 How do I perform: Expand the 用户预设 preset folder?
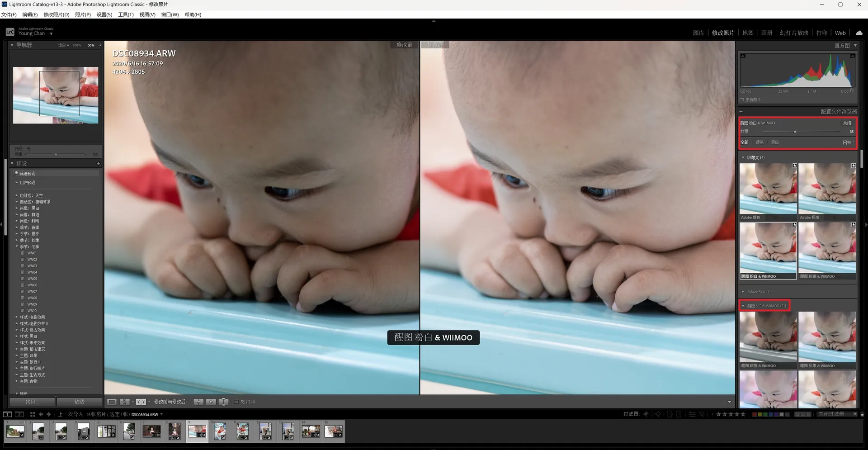[17, 183]
